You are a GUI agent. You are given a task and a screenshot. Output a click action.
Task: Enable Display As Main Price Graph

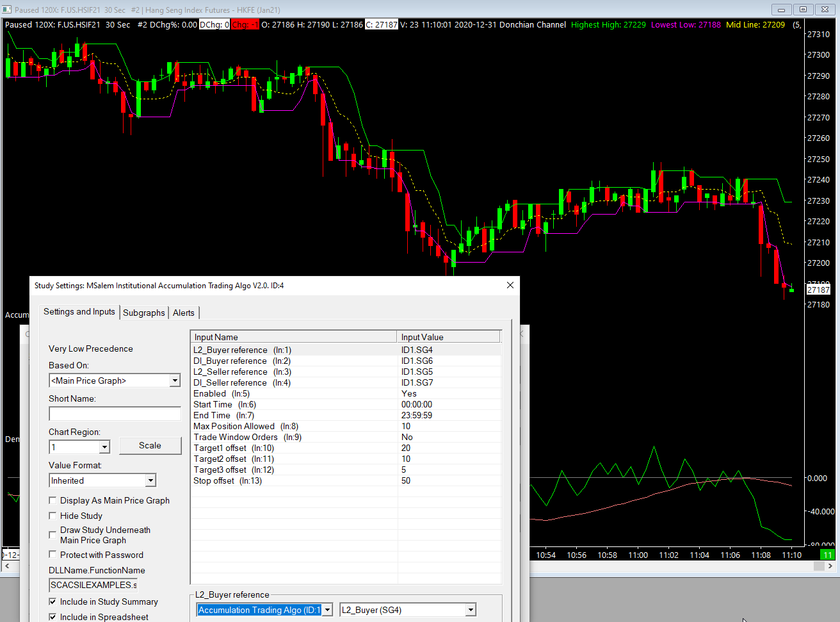52,500
